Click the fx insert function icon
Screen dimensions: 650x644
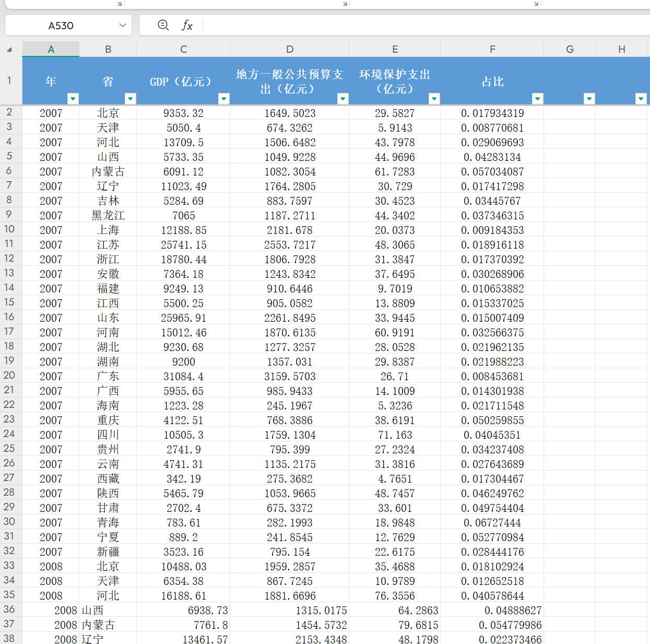pyautogui.click(x=187, y=25)
